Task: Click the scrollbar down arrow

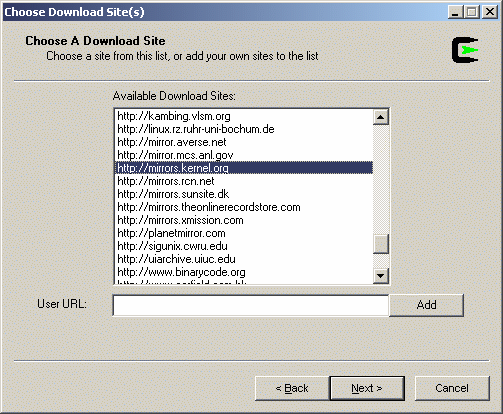Action: tap(381, 276)
